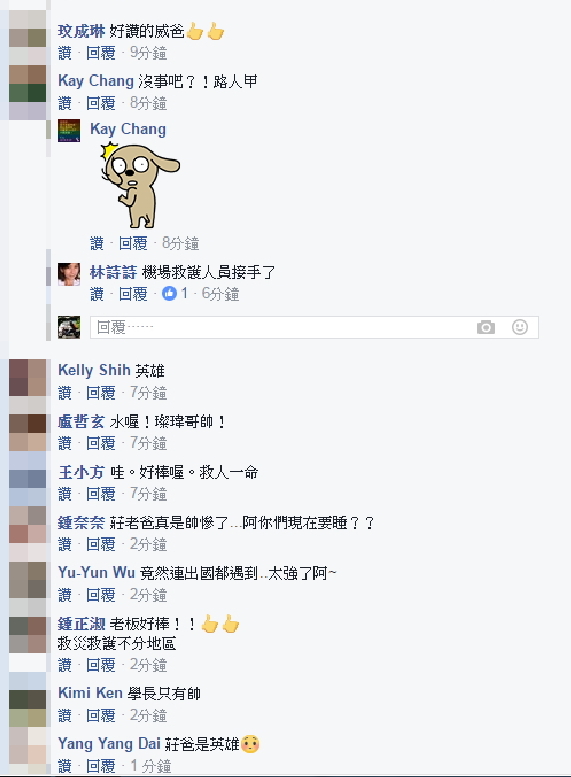This screenshot has height=777, width=571.
Task: Open the emoji picker in reply box
Action: click(x=519, y=327)
